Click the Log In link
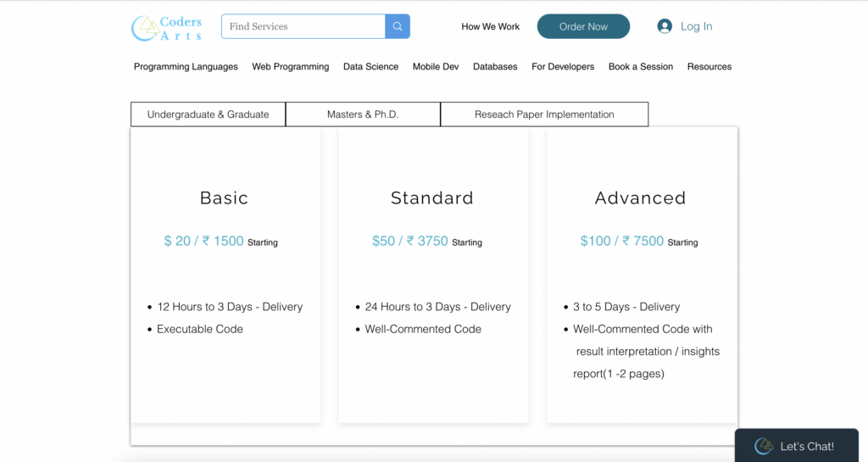868x462 pixels. (696, 26)
